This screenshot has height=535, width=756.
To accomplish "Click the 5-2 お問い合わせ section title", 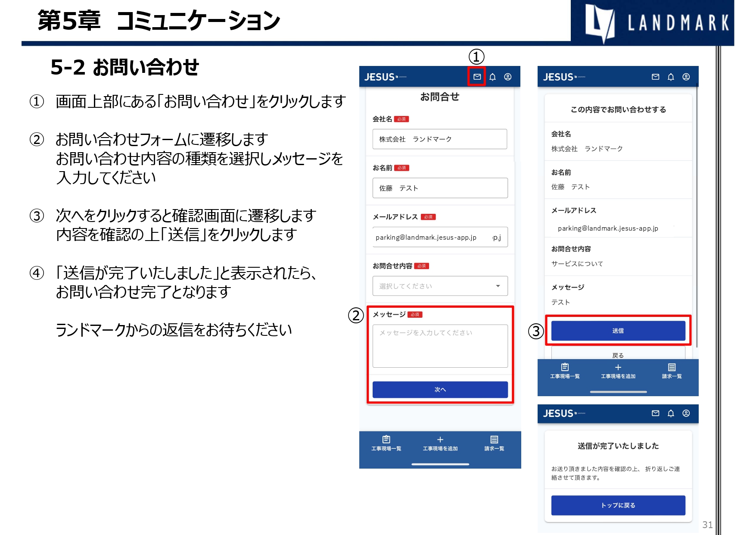I will (124, 67).
